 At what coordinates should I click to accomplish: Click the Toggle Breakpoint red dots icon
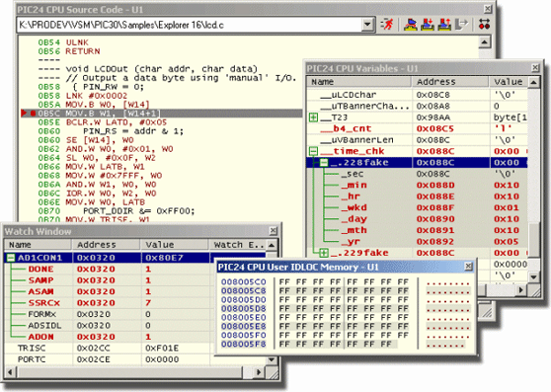click(484, 25)
